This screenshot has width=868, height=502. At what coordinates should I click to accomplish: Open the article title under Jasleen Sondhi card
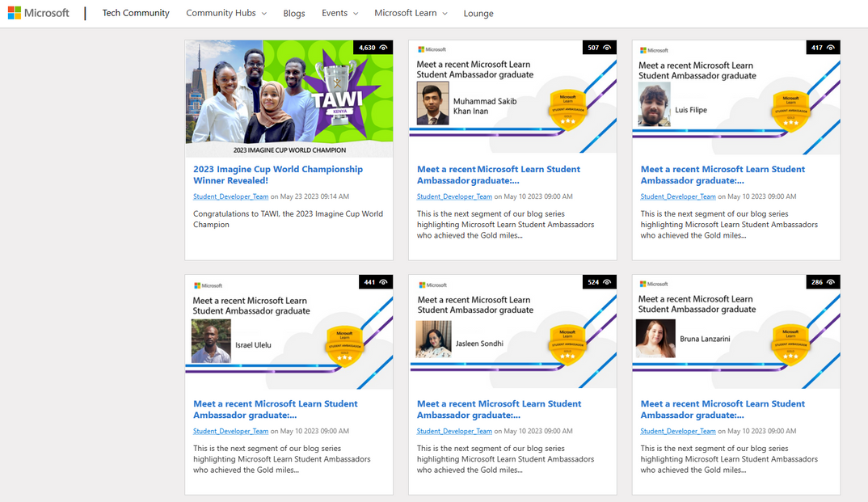tap(499, 410)
